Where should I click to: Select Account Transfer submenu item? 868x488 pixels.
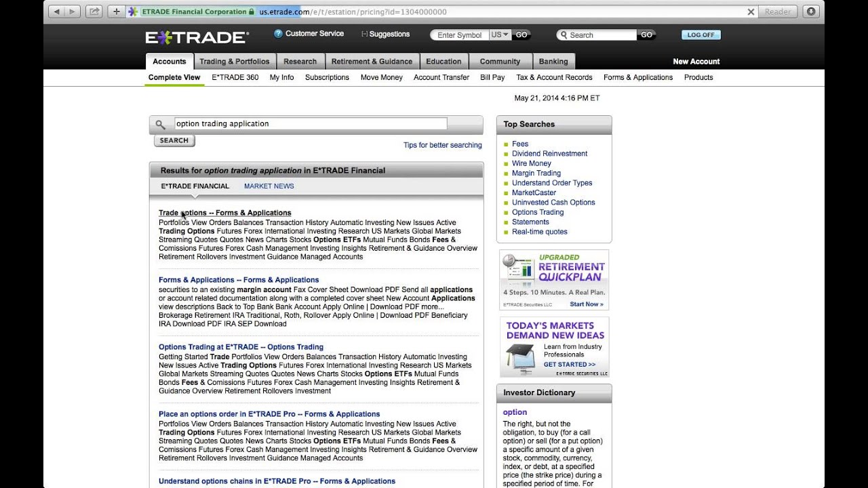[441, 77]
